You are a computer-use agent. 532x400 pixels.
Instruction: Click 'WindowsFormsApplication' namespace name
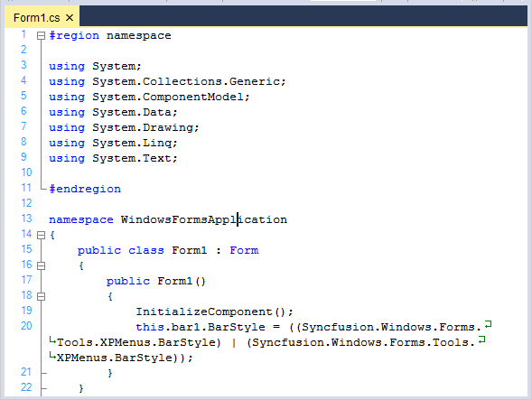click(204, 219)
